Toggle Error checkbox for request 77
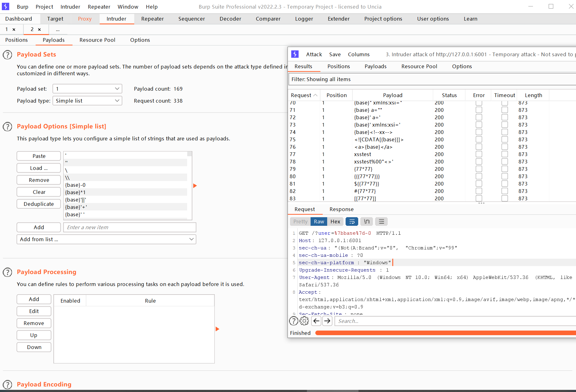576x392 pixels. point(479,154)
